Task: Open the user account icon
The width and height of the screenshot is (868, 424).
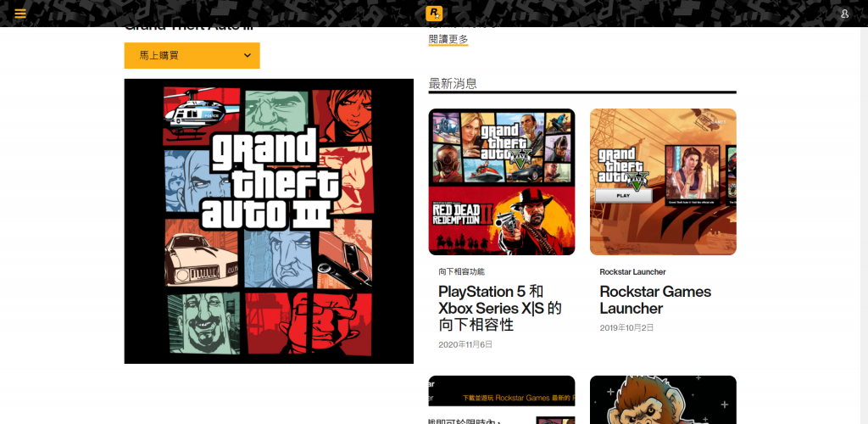Action: [844, 14]
